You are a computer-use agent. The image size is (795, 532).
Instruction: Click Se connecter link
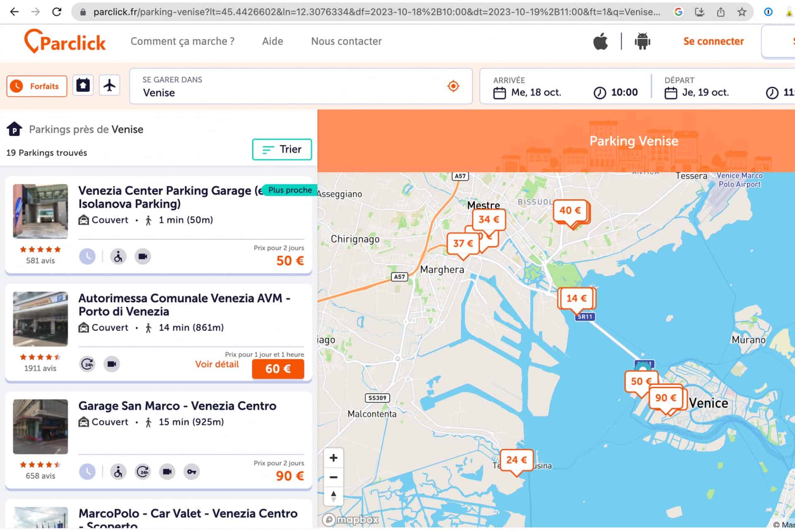tap(713, 41)
